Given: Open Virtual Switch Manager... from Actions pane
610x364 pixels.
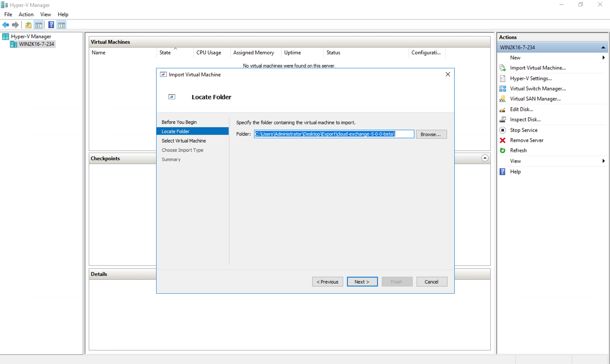Looking at the screenshot, I should [538, 88].
